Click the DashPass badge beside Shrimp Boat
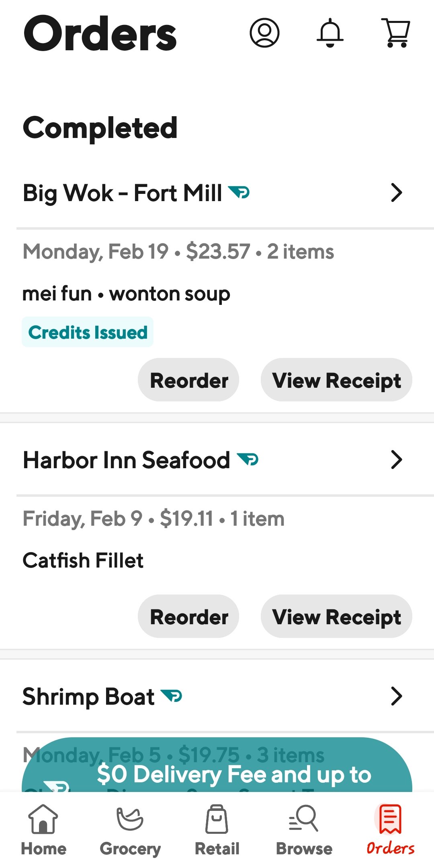Viewport: 434px width, 868px height. [x=171, y=696]
